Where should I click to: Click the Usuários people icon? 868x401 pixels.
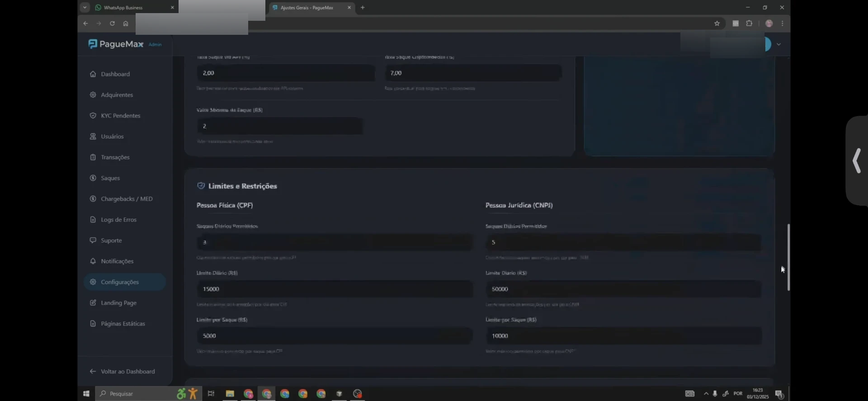93,137
